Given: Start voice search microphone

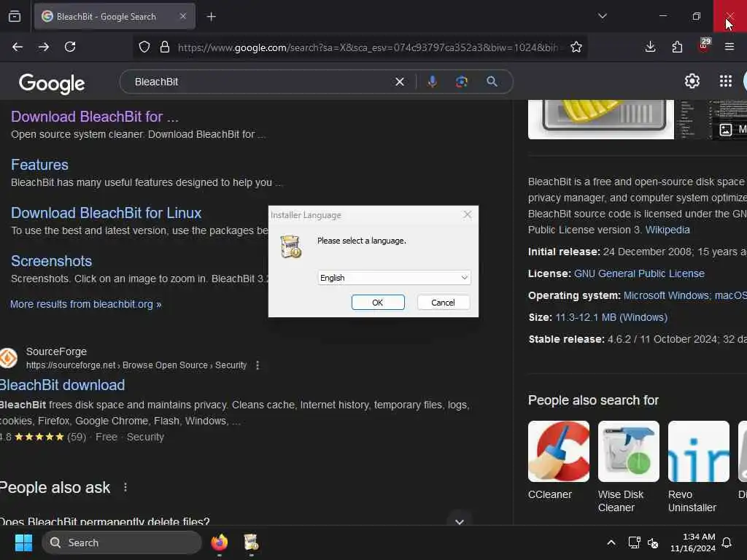Looking at the screenshot, I should [x=432, y=82].
